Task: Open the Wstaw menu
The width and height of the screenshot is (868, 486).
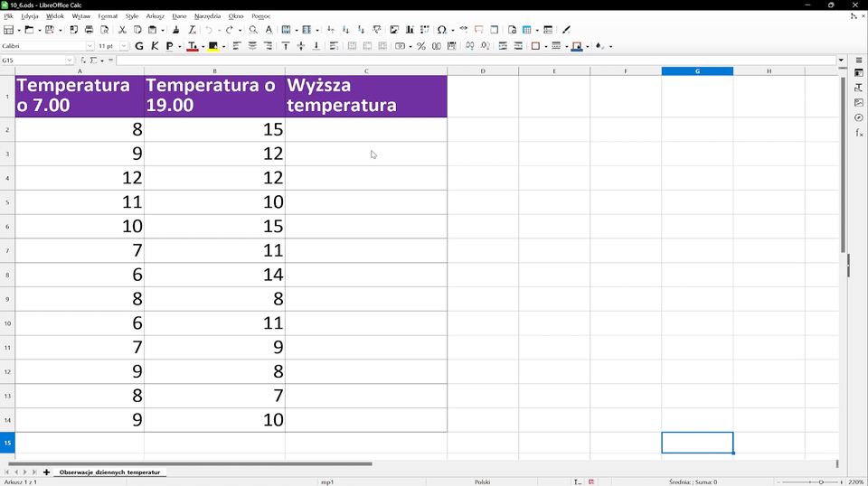Action: [80, 16]
